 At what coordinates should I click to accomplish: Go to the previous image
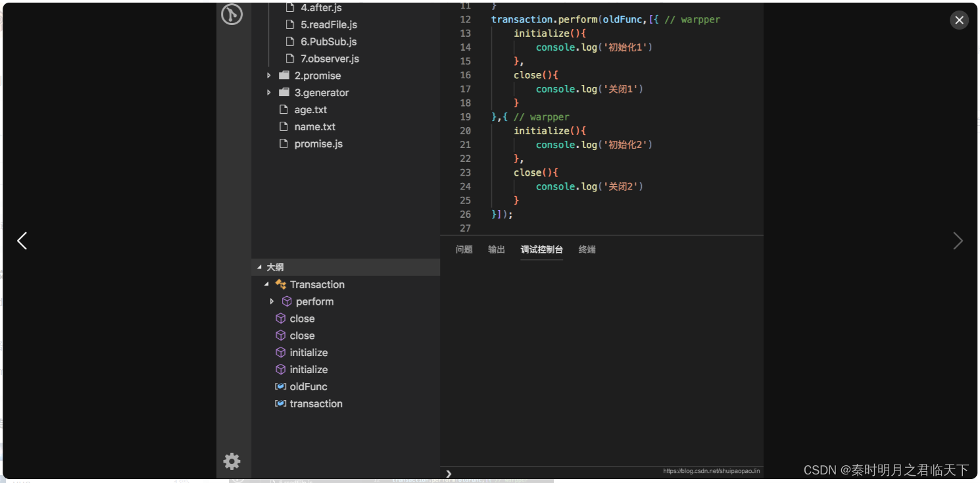[22, 241]
